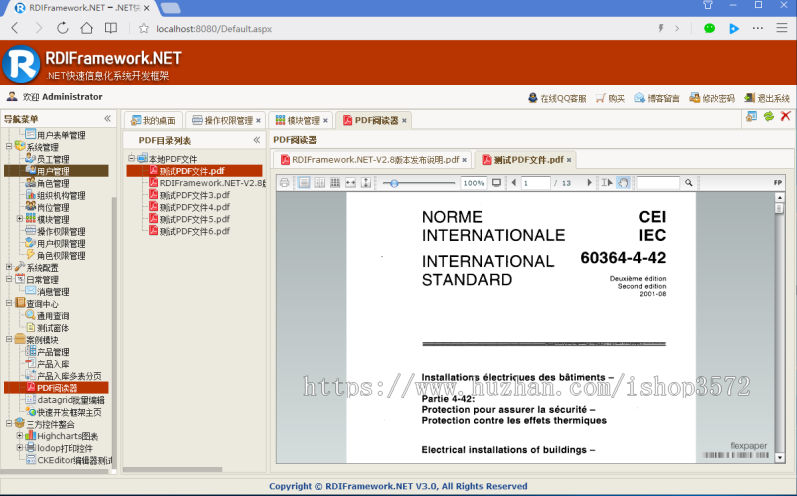Select 测试PDF文件3.pdf in file list

pos(194,195)
